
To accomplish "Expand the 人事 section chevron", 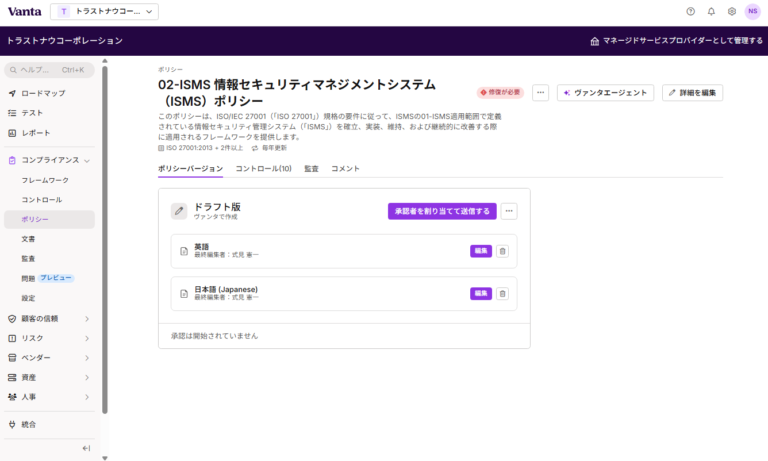I will [x=87, y=397].
